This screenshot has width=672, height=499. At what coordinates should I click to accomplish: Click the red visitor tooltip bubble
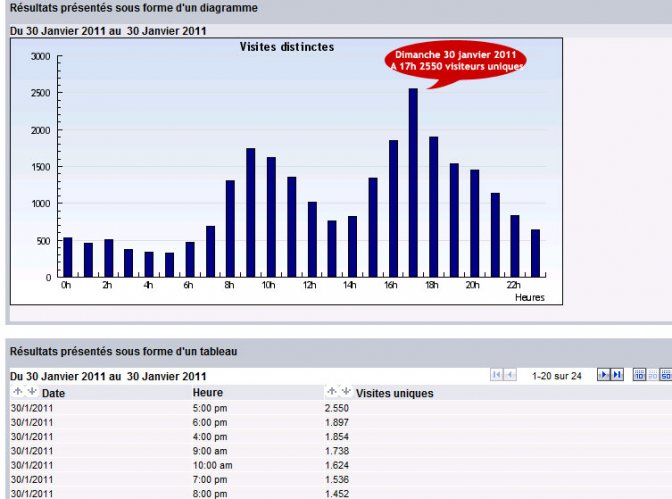click(455, 58)
